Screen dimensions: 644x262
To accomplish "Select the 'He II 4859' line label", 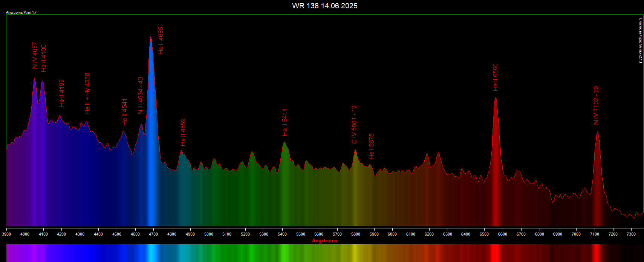I will click(183, 133).
